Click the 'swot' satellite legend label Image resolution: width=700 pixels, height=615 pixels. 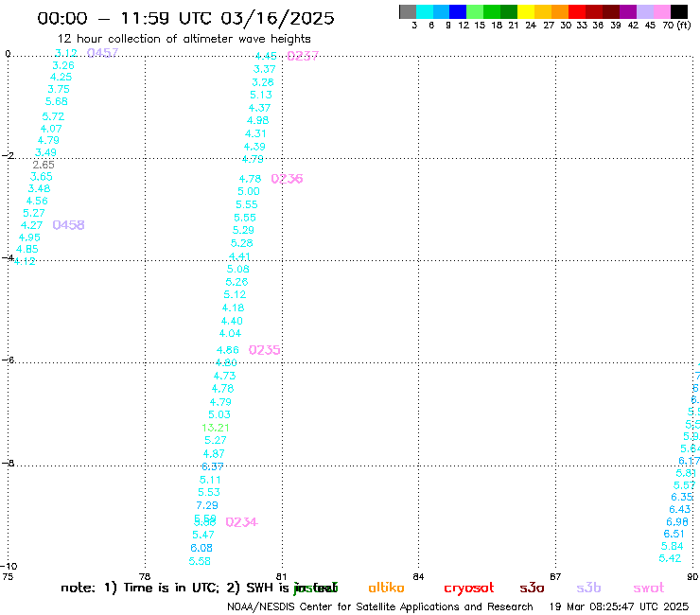click(649, 588)
